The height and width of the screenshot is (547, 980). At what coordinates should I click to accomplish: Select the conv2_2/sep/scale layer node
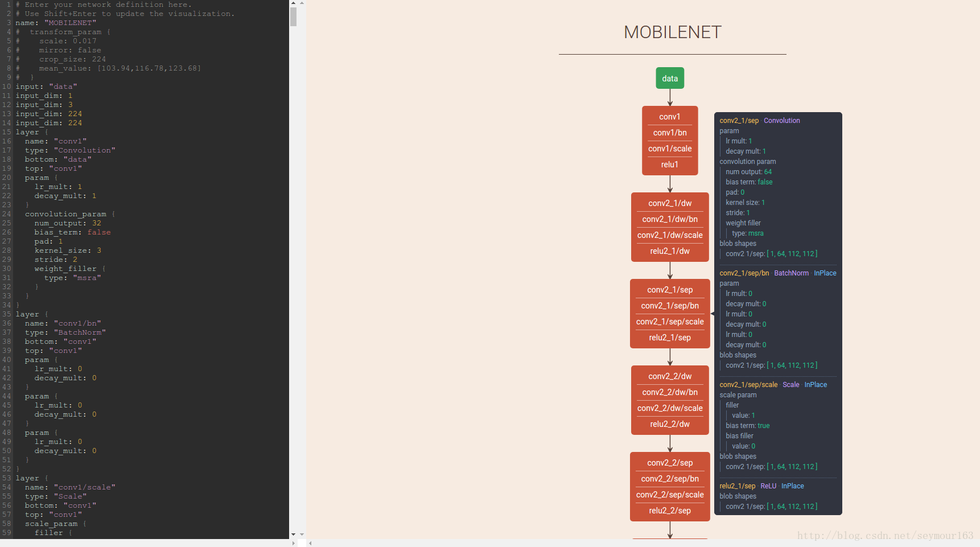(670, 495)
